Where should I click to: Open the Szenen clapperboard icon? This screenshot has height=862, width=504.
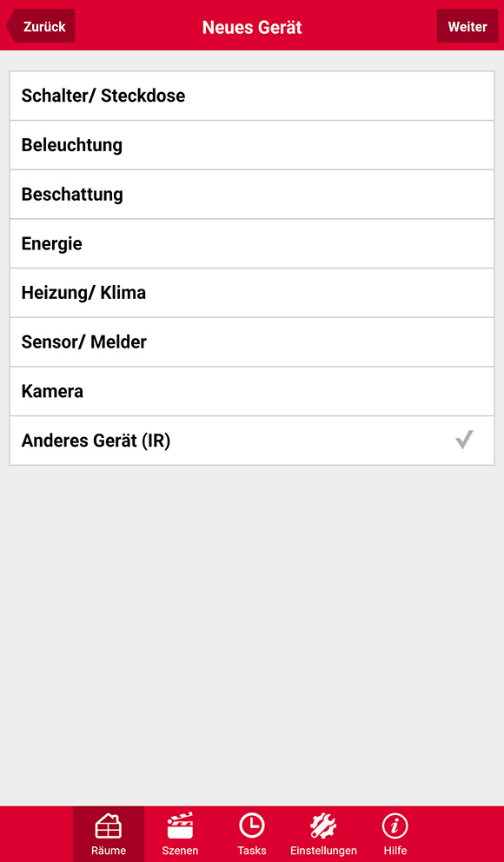[x=180, y=826]
